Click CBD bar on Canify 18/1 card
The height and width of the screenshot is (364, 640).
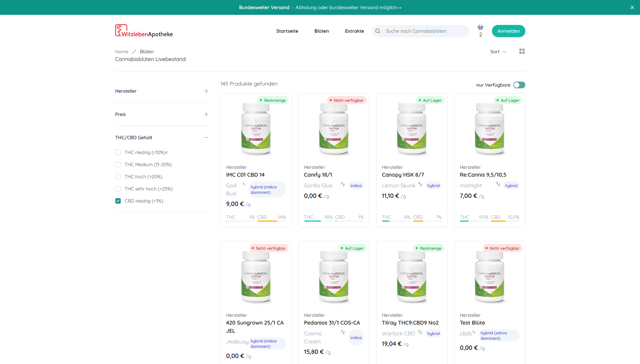(349, 221)
